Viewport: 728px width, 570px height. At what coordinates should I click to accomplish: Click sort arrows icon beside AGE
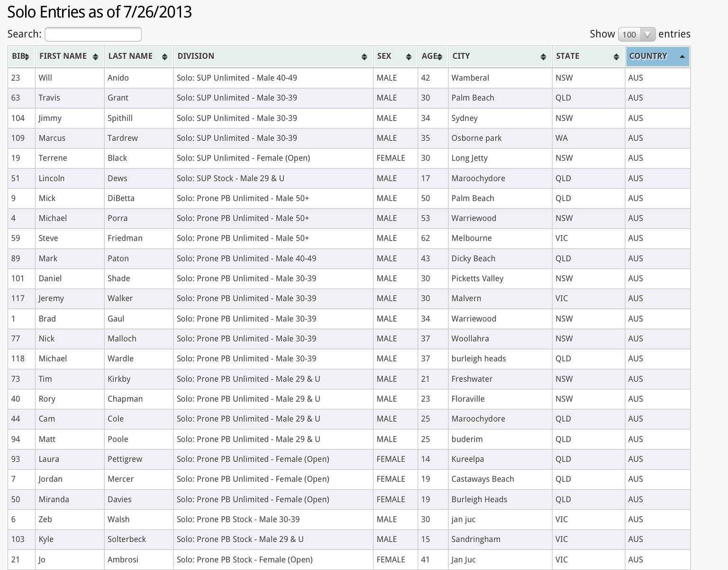(x=440, y=57)
